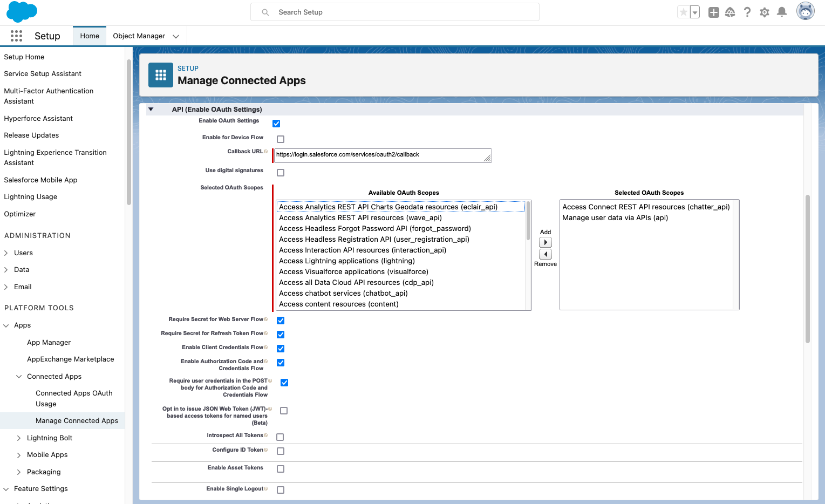Viewport: 825px width, 504px height.
Task: Open AppExchange Marketplace in sidebar
Action: click(x=71, y=359)
